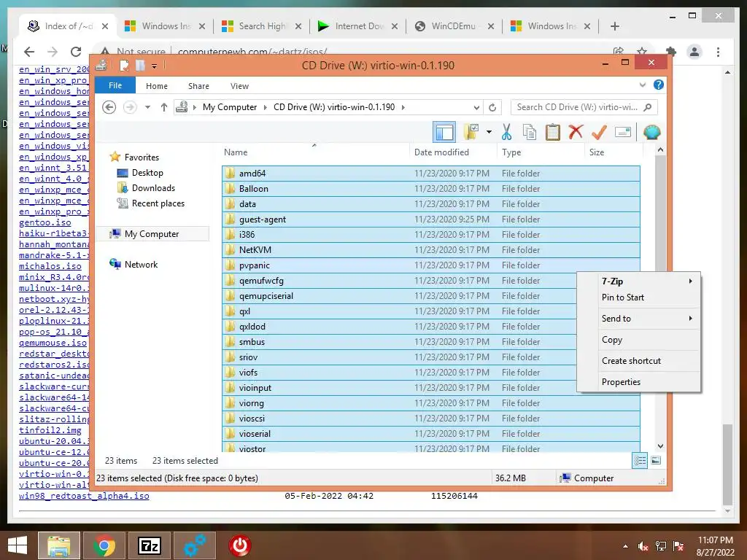747x560 pixels.
Task: Click the red X Delete icon
Action: point(576,132)
